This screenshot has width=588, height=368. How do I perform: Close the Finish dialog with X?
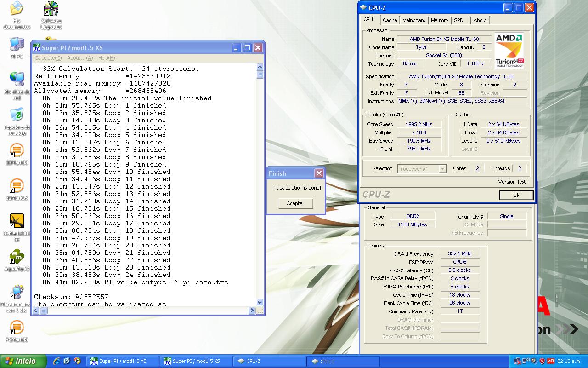pos(319,173)
